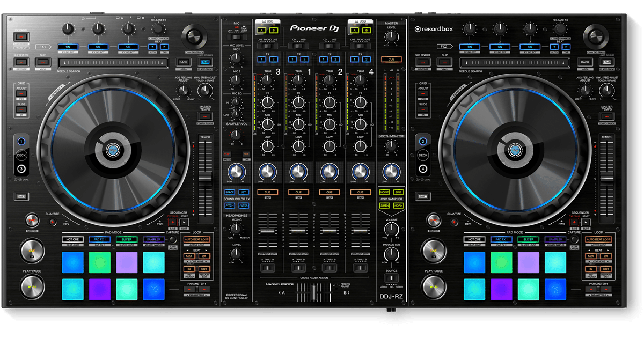Switch right deck to SAMPLER pad mode

pyautogui.click(x=555, y=239)
